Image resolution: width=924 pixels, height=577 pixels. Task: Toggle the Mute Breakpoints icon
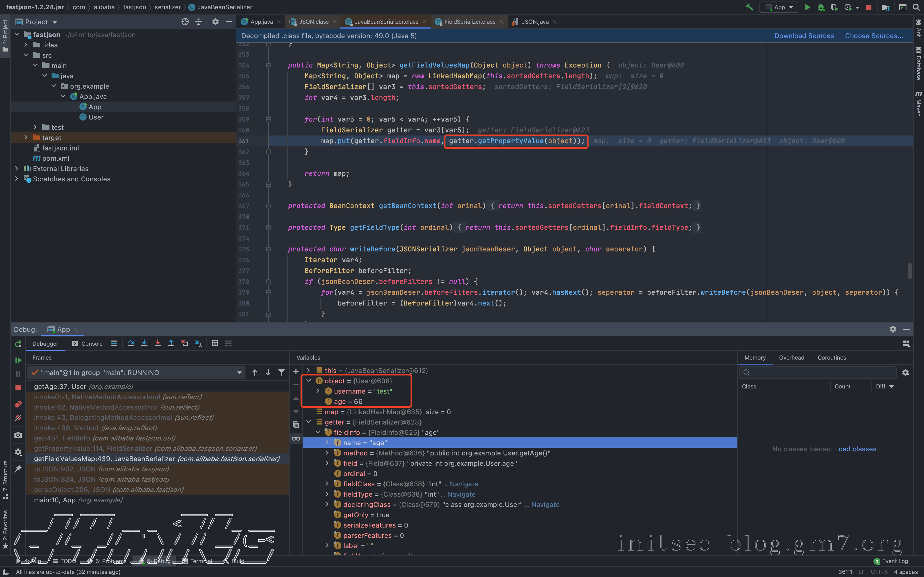(x=18, y=418)
